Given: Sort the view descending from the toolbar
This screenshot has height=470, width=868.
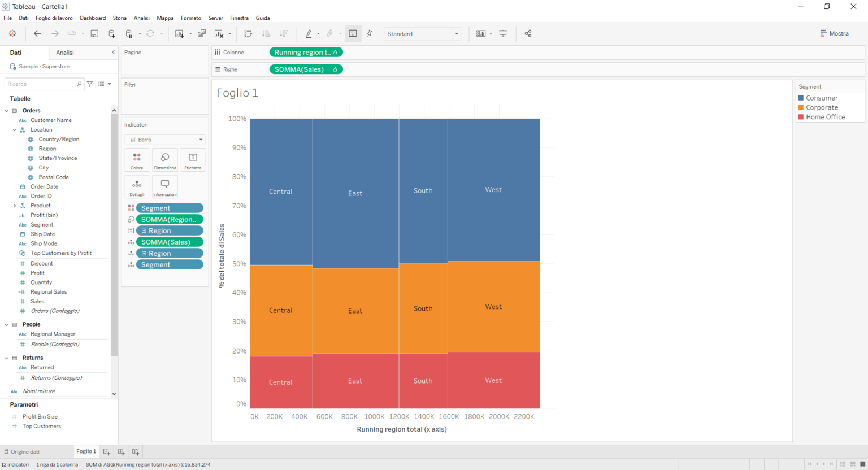Looking at the screenshot, I should (284, 33).
